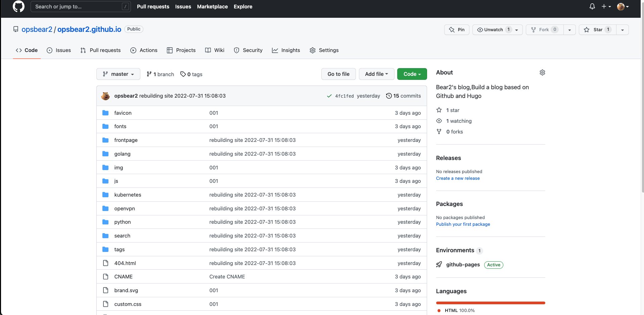Open the green Code dropdown
Image resolution: width=644 pixels, height=315 pixels.
(x=412, y=74)
